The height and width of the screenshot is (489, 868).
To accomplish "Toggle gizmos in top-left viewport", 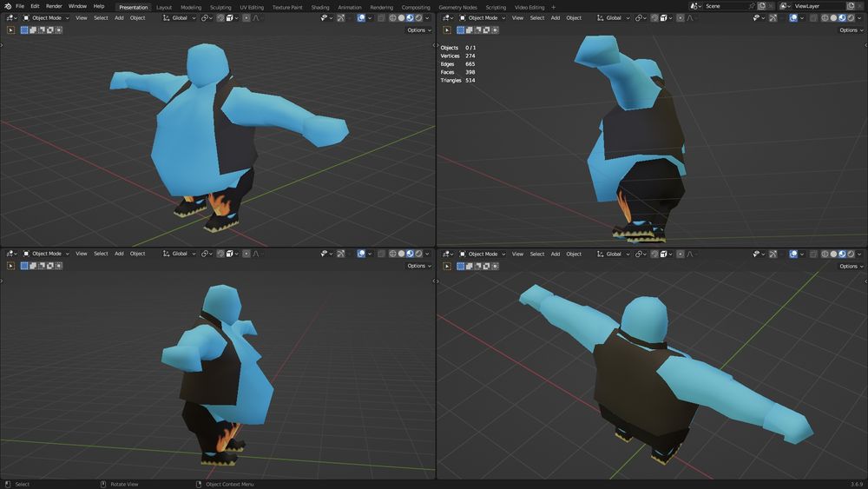I will [341, 18].
